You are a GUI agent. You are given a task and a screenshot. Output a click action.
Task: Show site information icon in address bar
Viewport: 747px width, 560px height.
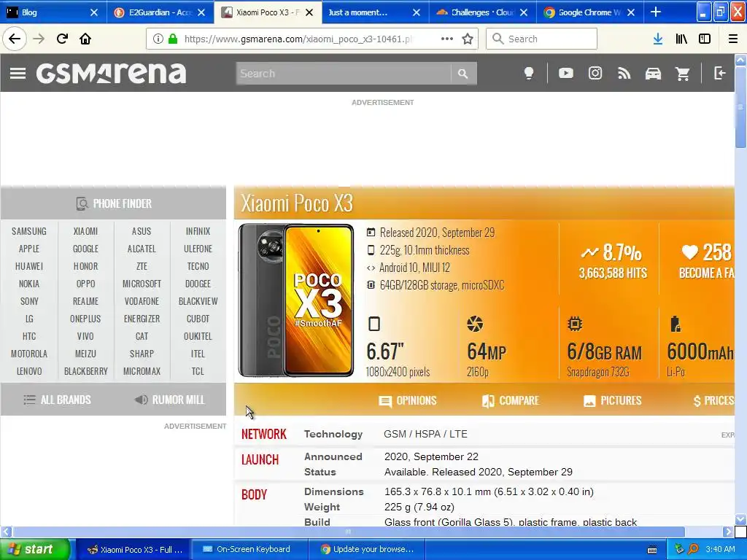pyautogui.click(x=158, y=39)
